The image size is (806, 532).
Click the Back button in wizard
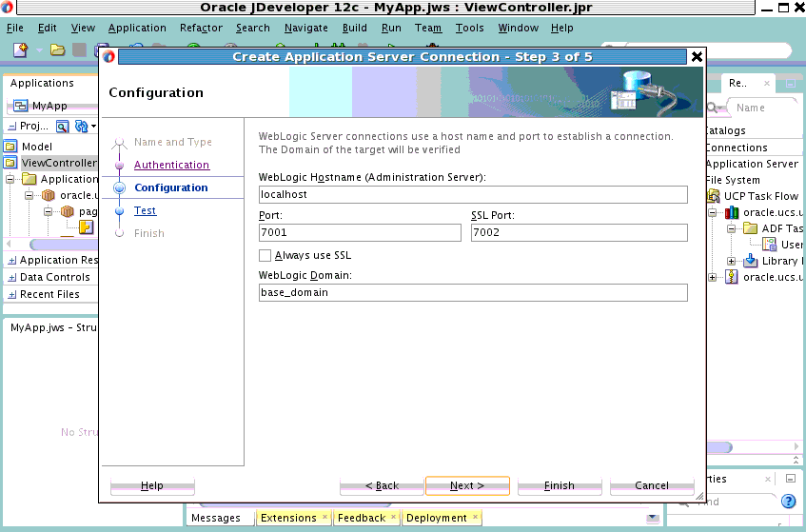click(382, 485)
